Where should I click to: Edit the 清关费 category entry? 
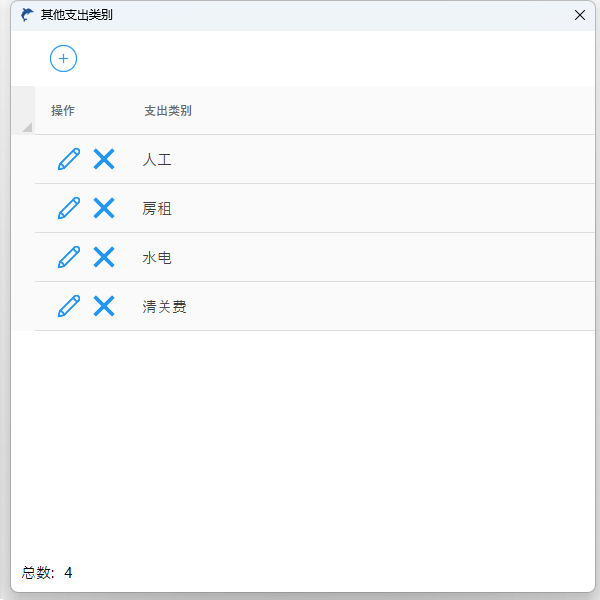pos(68,306)
